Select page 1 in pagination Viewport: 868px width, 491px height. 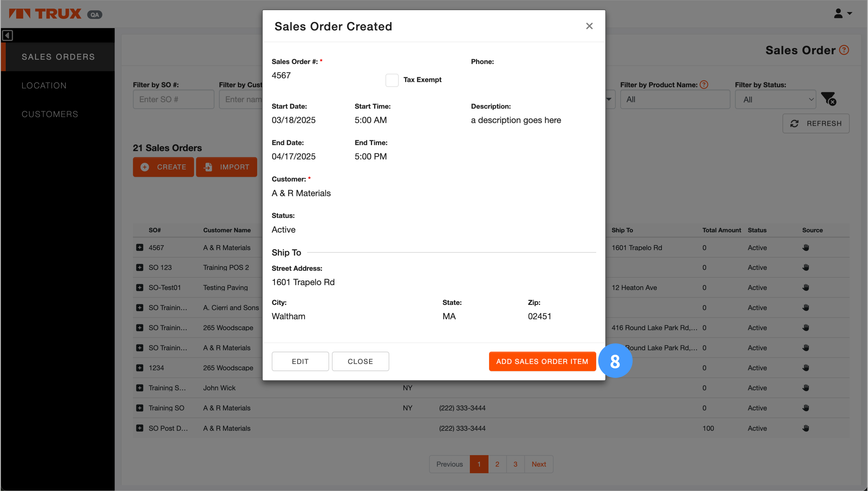point(479,464)
